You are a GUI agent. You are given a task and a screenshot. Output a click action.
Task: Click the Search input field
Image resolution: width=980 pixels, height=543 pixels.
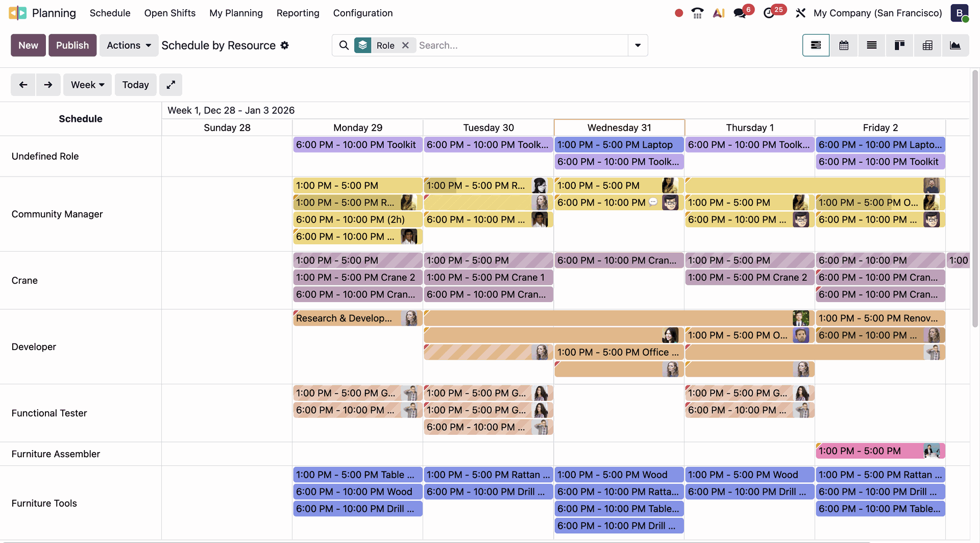coord(521,45)
